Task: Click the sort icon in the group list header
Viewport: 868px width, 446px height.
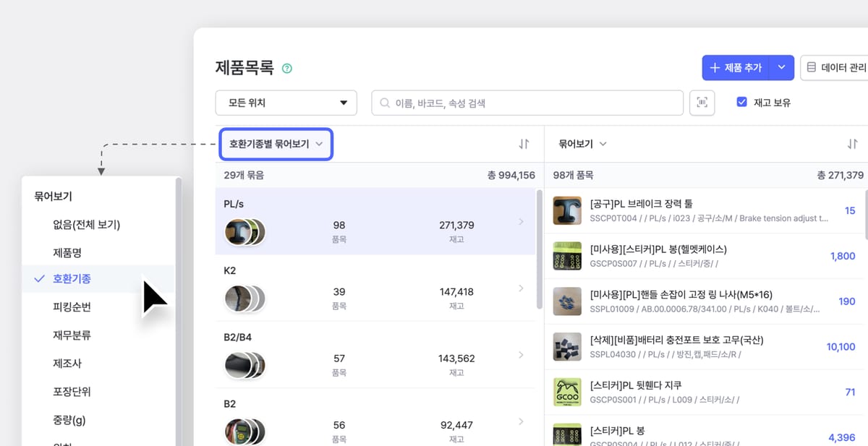Action: (x=524, y=144)
